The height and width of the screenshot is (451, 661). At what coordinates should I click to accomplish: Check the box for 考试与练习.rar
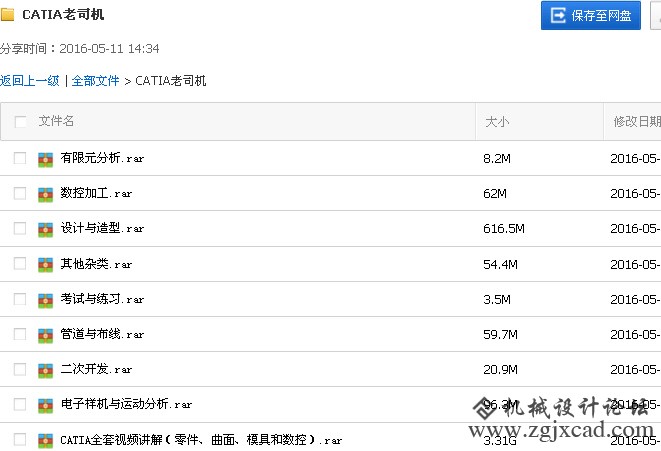coord(20,299)
